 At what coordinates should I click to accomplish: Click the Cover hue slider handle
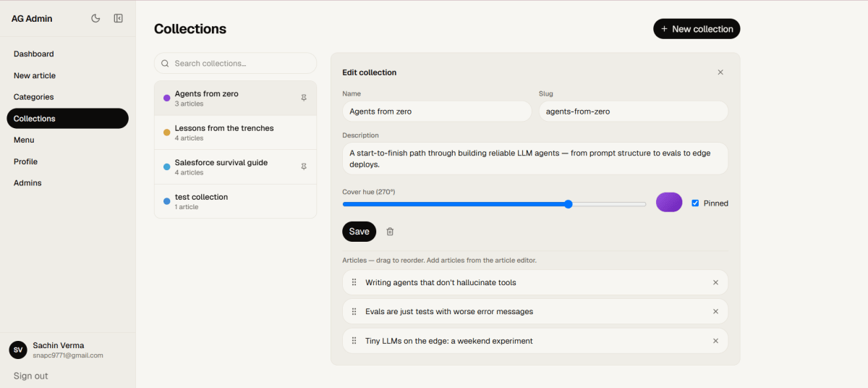[569, 204]
